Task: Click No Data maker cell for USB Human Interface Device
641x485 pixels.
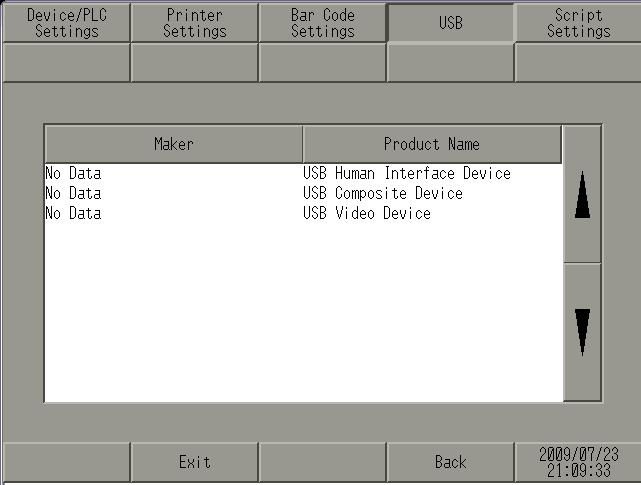Action: pos(73,174)
